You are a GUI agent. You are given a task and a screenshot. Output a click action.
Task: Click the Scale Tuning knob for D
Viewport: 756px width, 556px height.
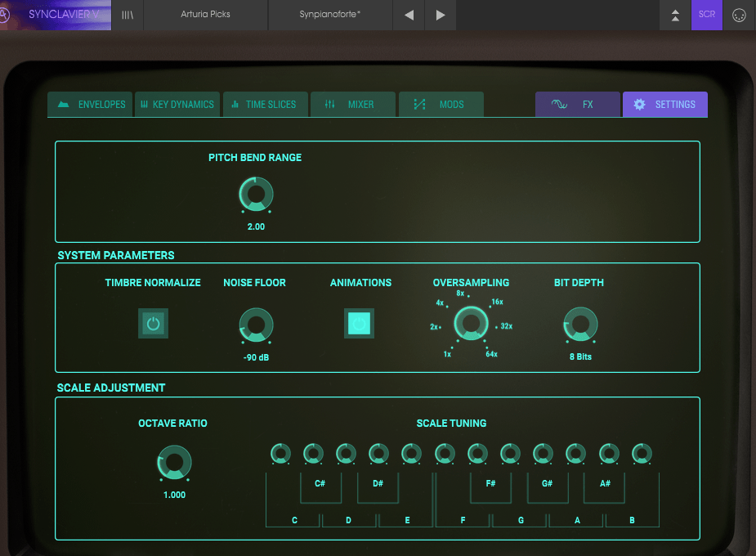(x=346, y=454)
